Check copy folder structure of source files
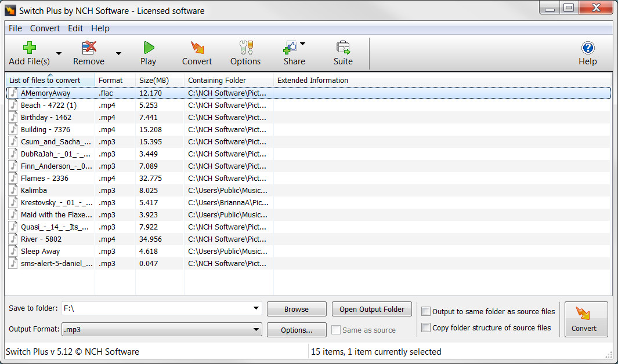 [x=426, y=327]
